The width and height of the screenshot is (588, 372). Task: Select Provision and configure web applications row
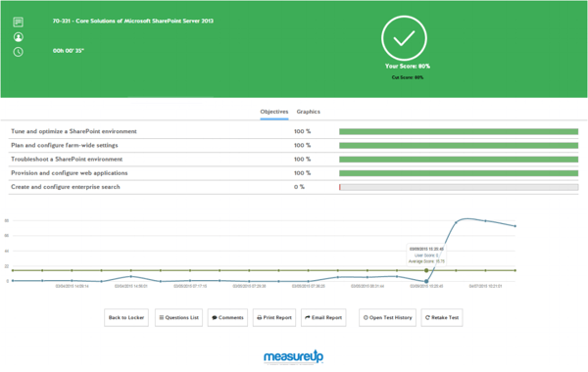pyautogui.click(x=293, y=173)
